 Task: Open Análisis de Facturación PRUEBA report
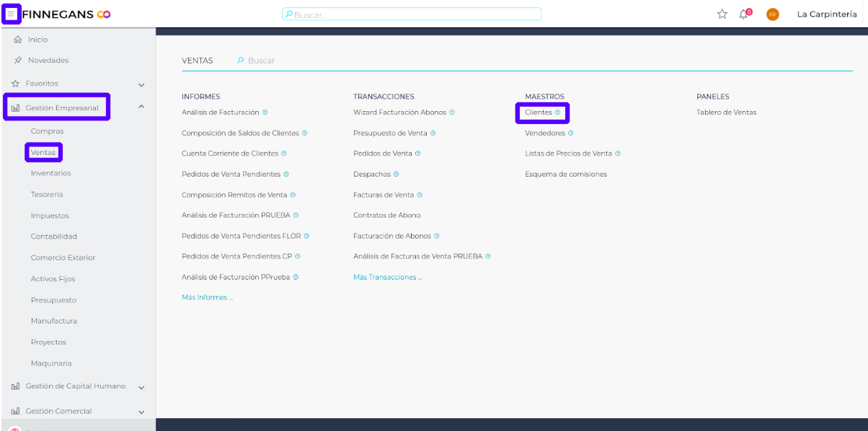click(x=236, y=215)
